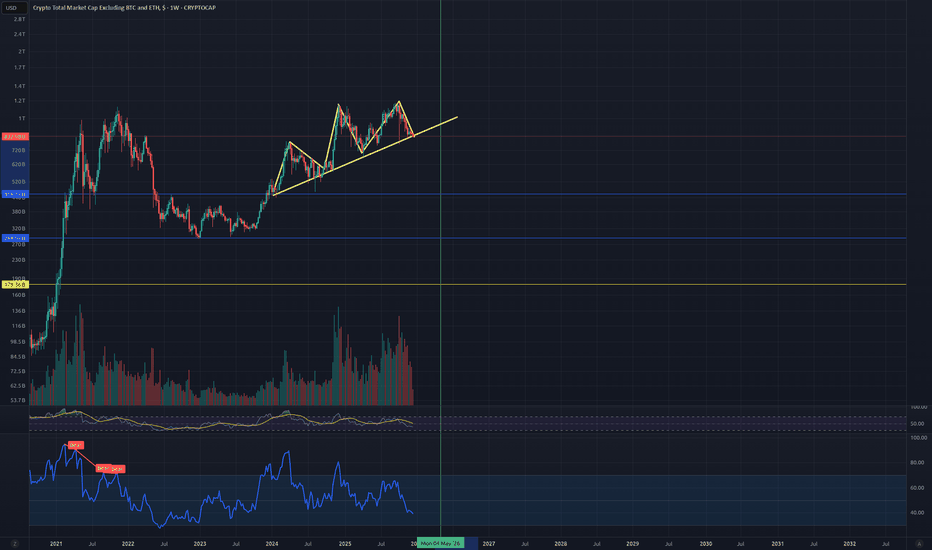Click the 60.00 RSI scale label
The width and height of the screenshot is (932, 550).
(x=918, y=488)
